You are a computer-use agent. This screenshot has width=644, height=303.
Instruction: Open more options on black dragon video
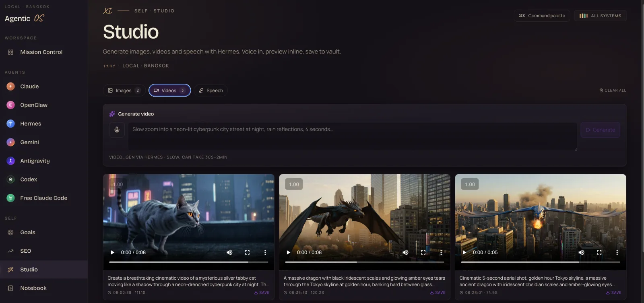(441, 252)
